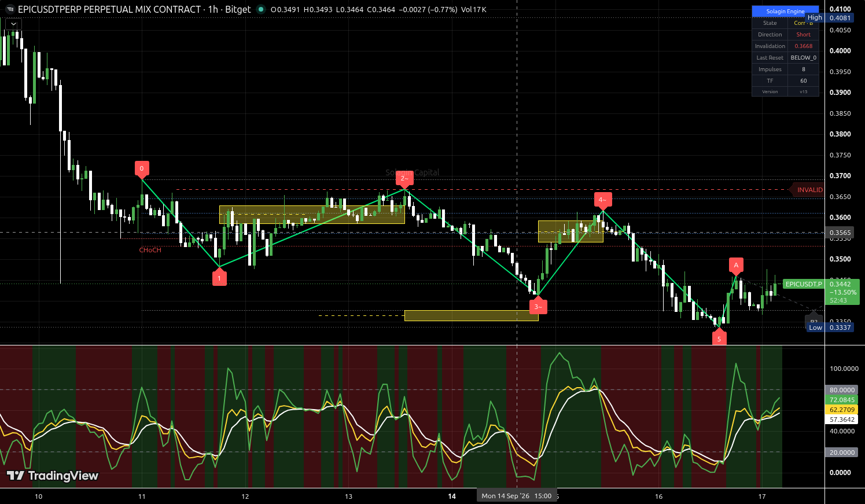
Task: Click the EPICUSDT.P symbol price label
Action: (803, 284)
